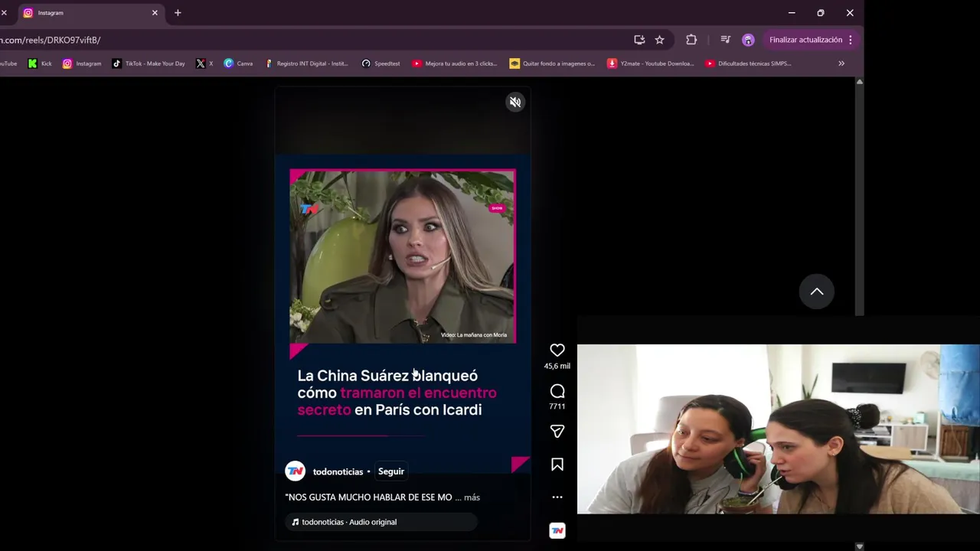
Task: Open the todonoticias username link
Action: [338, 471]
